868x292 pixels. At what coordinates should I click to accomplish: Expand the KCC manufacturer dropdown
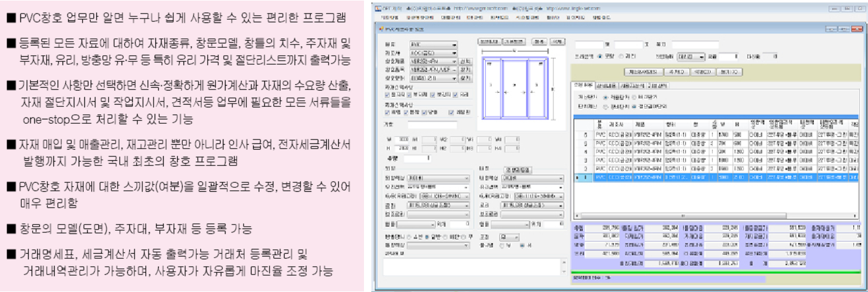(x=454, y=52)
